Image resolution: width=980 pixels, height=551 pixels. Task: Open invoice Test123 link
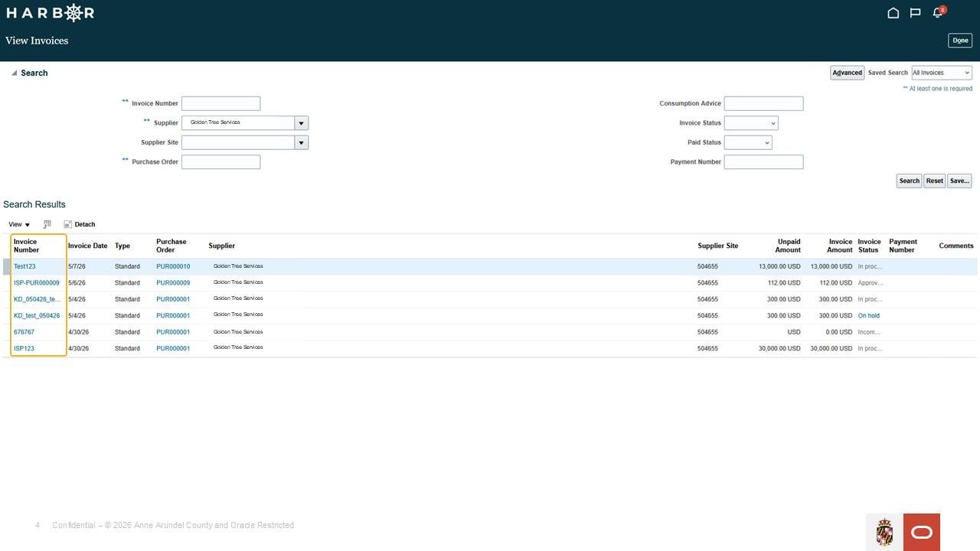click(24, 266)
